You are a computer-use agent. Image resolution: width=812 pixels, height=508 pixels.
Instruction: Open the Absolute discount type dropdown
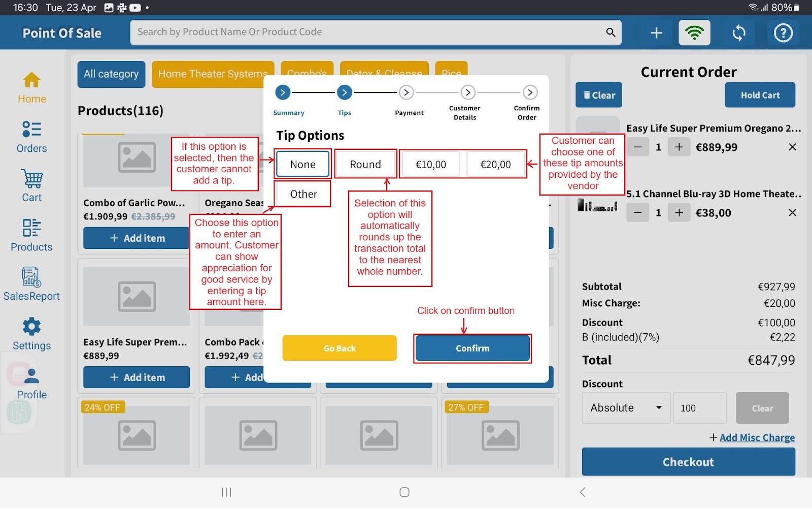pyautogui.click(x=626, y=408)
